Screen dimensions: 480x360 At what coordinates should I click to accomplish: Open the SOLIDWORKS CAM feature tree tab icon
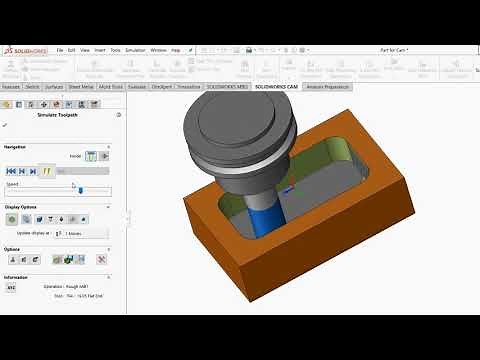click(x=69, y=105)
